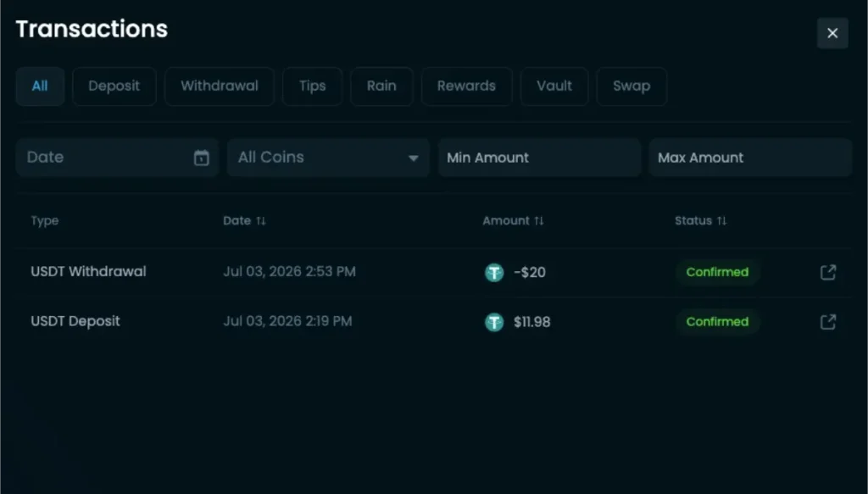
Task: Open external link for USDT Deposit
Action: (x=828, y=322)
